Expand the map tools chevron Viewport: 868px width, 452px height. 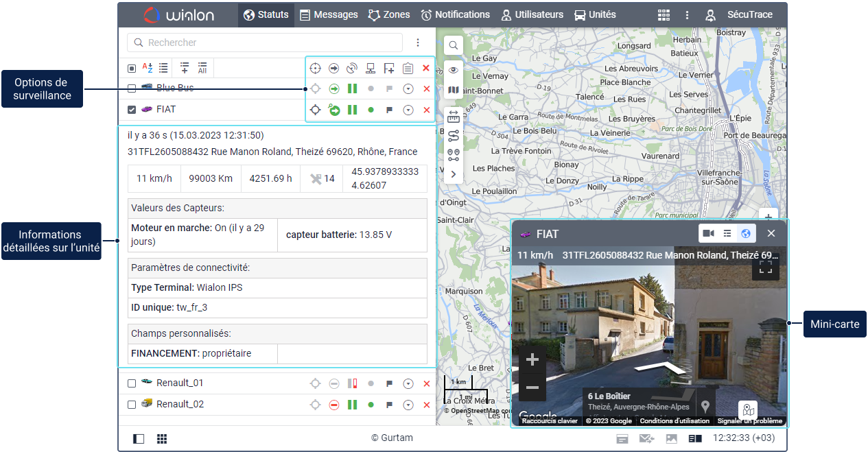(454, 174)
